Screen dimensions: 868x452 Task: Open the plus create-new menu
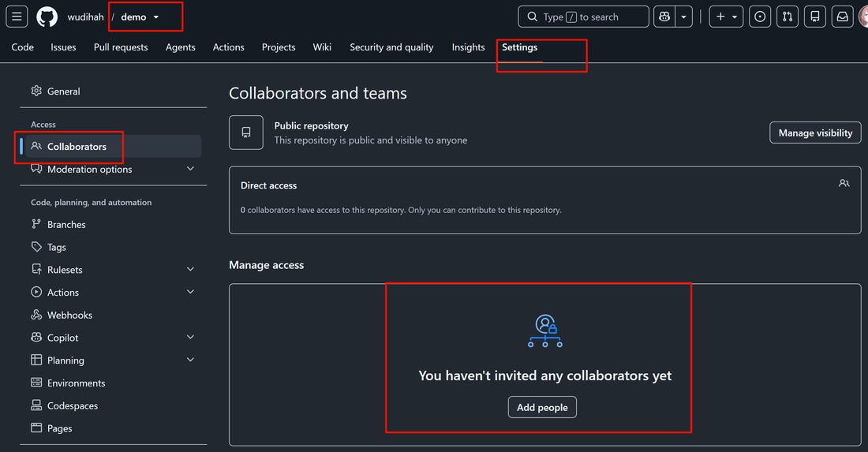[x=726, y=17]
